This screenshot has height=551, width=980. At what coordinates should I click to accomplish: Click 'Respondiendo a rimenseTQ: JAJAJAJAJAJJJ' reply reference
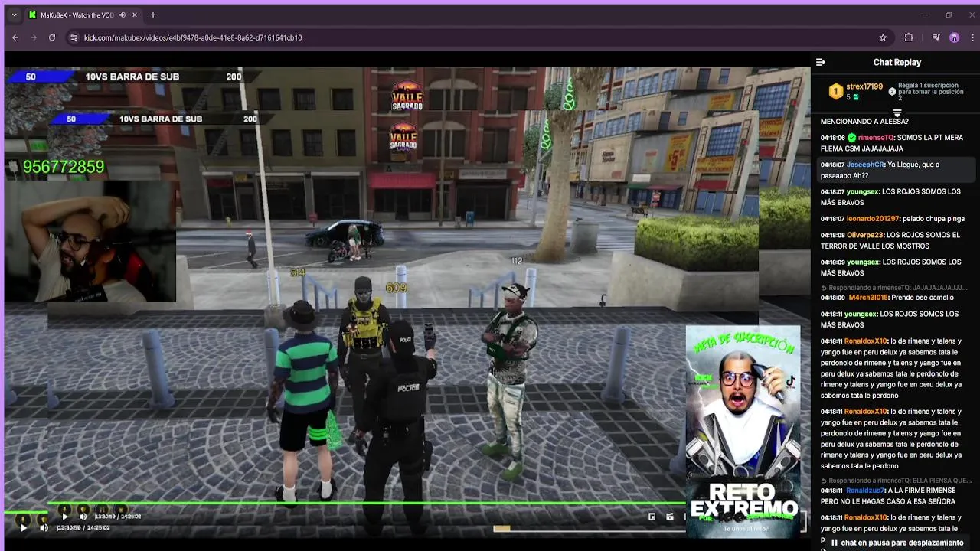[894, 288]
